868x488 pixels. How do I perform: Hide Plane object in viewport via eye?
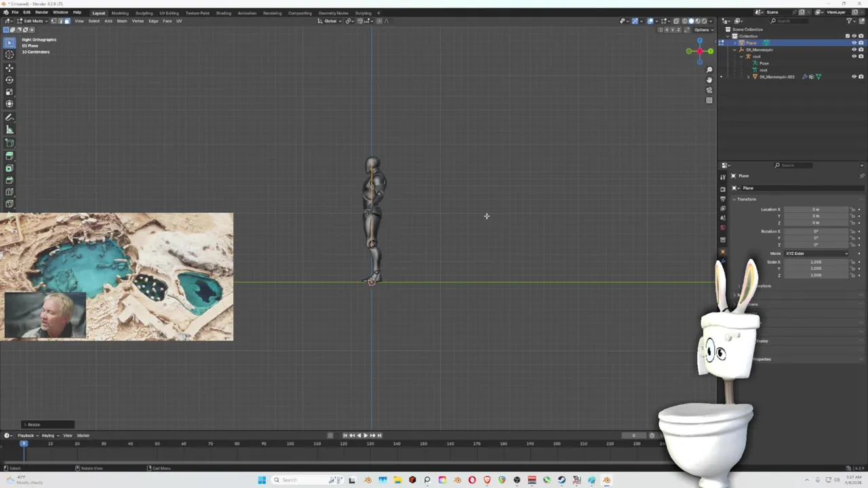(854, 43)
